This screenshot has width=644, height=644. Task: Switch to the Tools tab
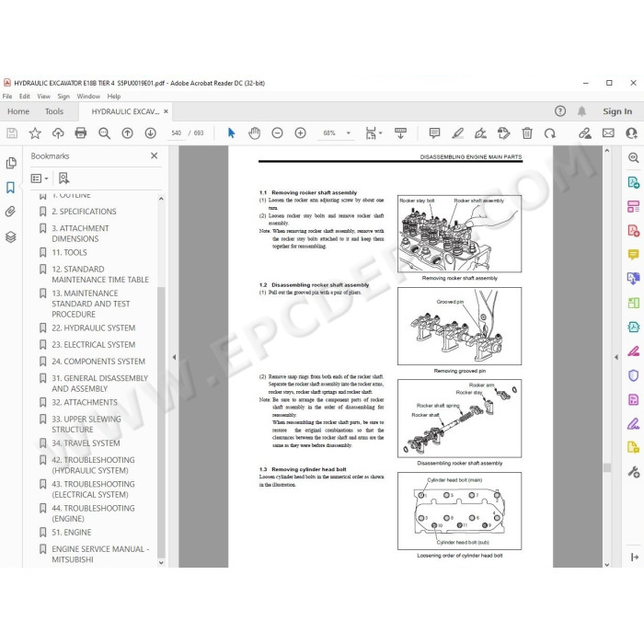pyautogui.click(x=54, y=111)
